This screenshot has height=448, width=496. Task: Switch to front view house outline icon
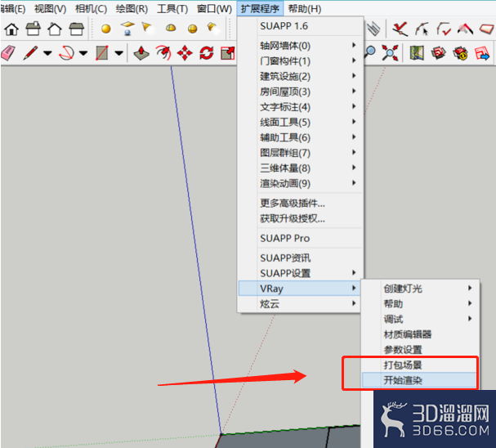point(55,29)
